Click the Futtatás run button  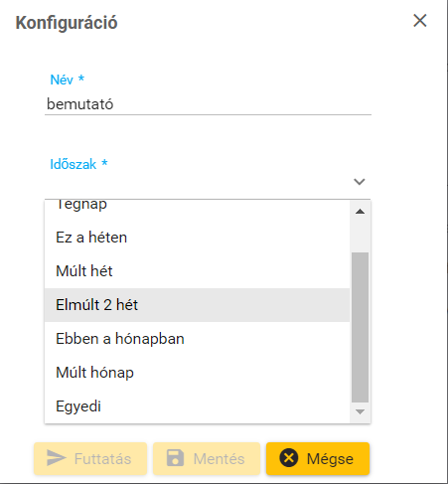[x=90, y=458]
